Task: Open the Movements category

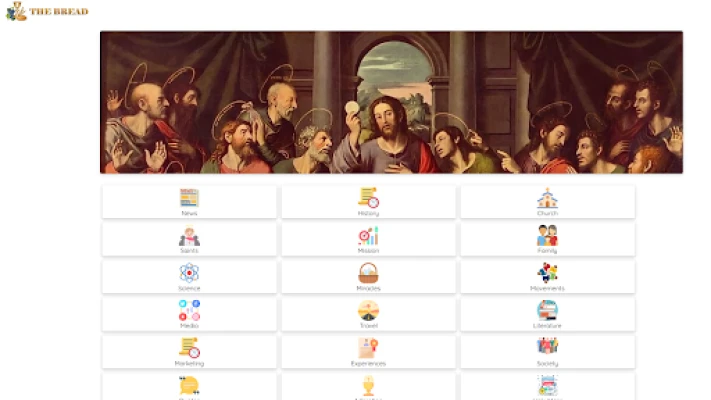Action: point(547,277)
